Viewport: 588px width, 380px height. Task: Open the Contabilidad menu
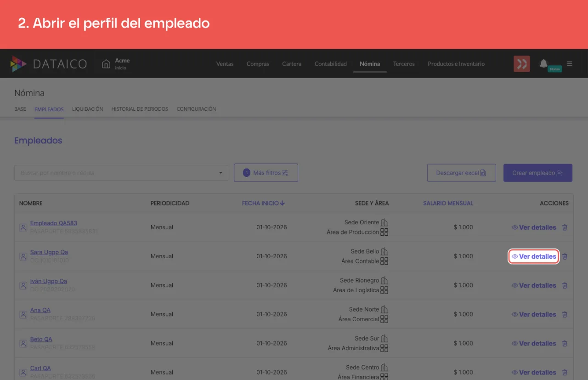[331, 64]
